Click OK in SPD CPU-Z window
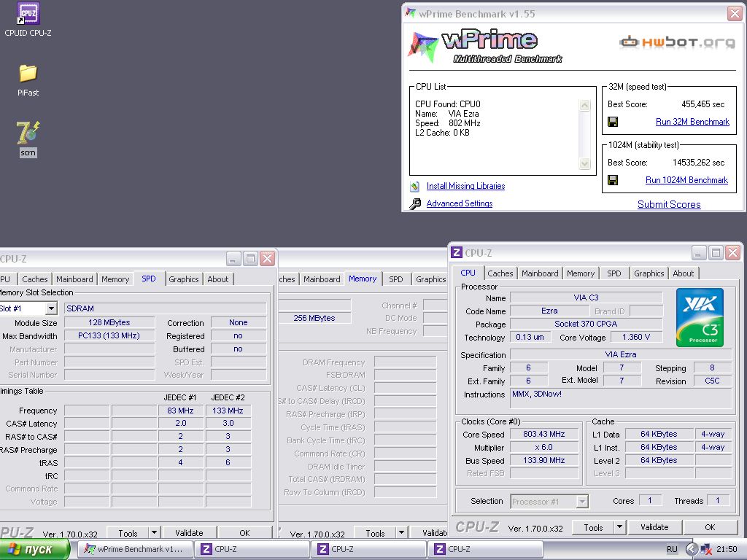 (244, 533)
